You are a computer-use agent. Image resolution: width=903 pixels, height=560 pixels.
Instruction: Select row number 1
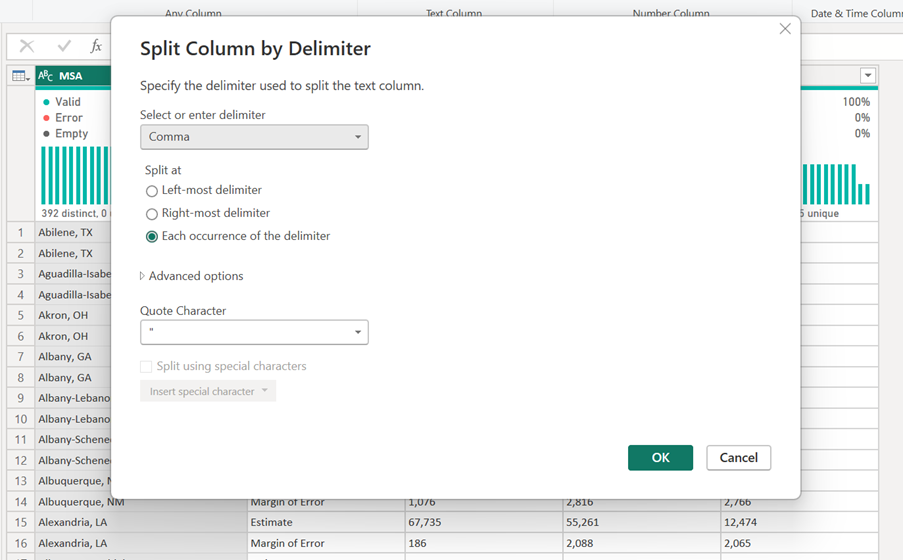point(21,233)
